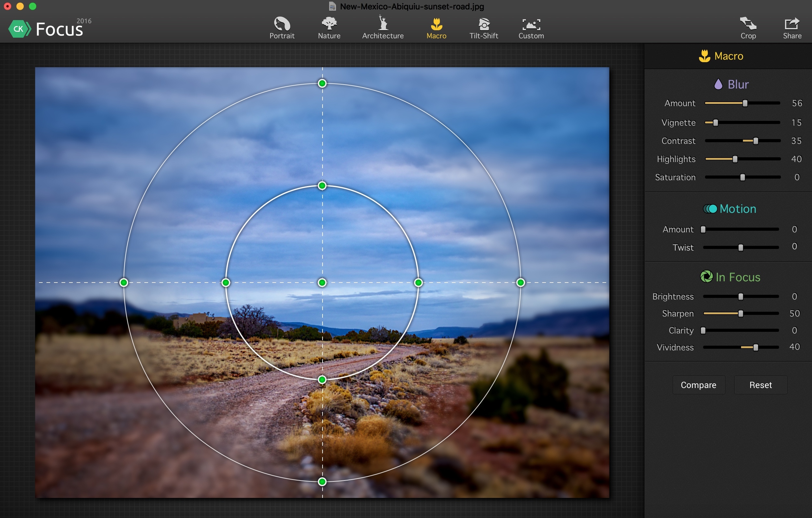The height and width of the screenshot is (518, 812).
Task: Switch to the Tilt-Shift mode icon
Action: coord(484,24)
